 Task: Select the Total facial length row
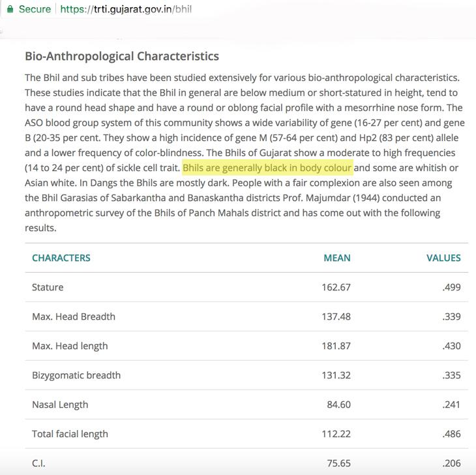[246, 434]
